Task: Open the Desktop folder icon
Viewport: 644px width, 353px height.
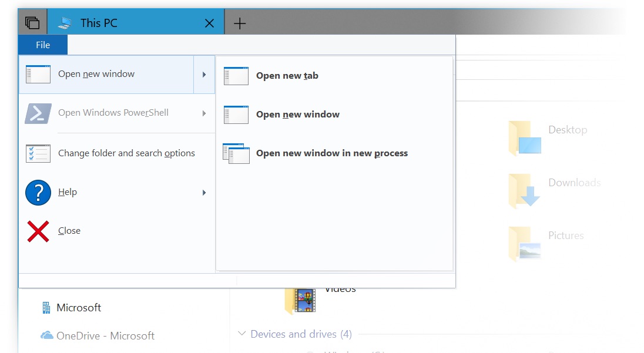Action: [x=525, y=138]
